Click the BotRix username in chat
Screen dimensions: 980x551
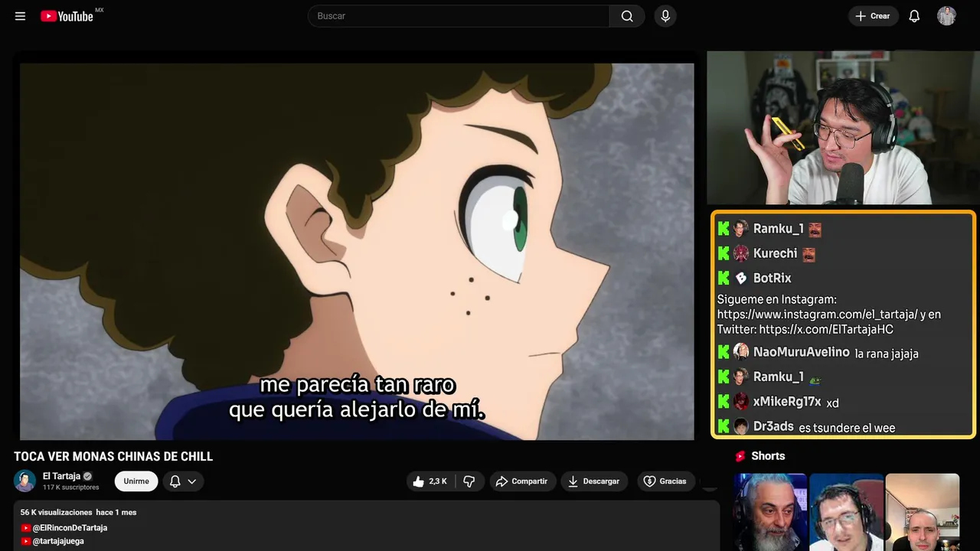coord(772,278)
